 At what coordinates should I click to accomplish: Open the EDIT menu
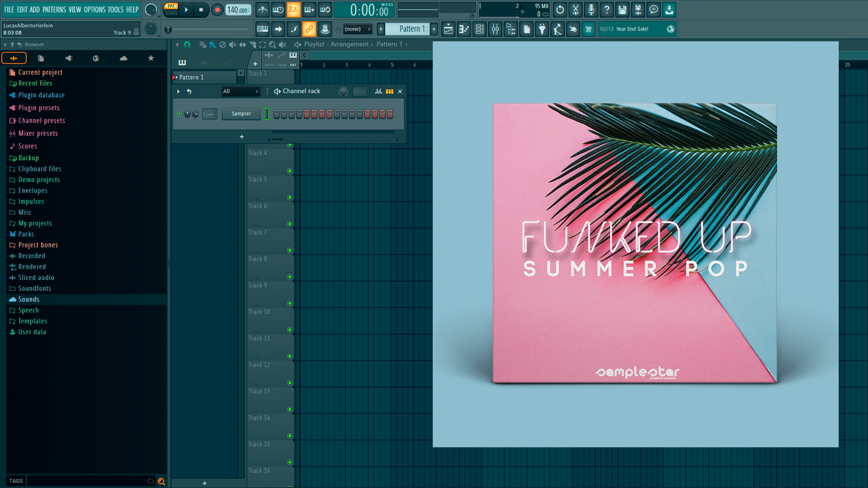(22, 10)
